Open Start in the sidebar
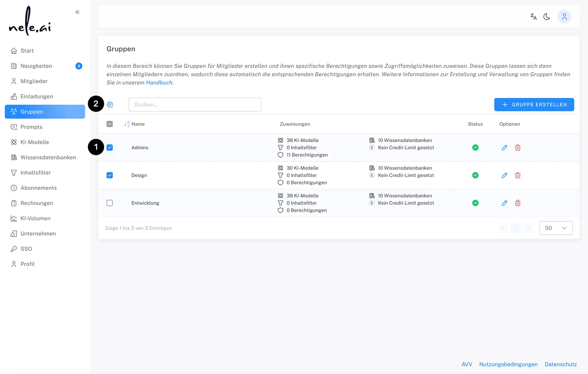This screenshot has width=588, height=374. 45,51
